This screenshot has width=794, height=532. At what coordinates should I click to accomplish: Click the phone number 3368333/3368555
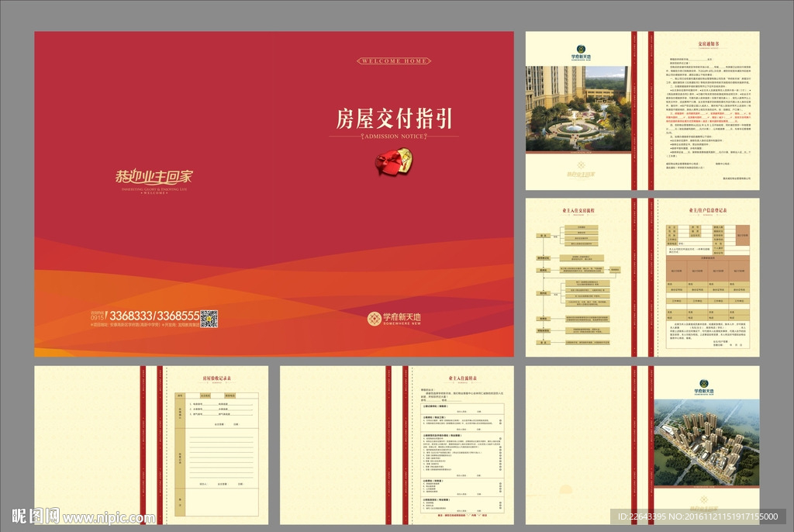(x=154, y=316)
